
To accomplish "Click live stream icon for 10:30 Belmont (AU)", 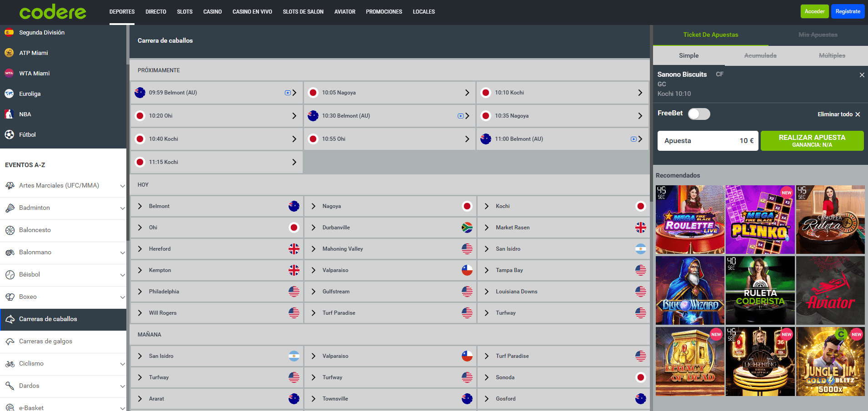I will pyautogui.click(x=460, y=116).
